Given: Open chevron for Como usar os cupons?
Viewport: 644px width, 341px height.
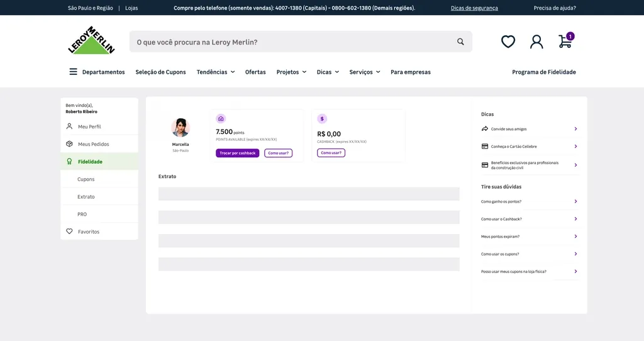Looking at the screenshot, I should point(575,254).
